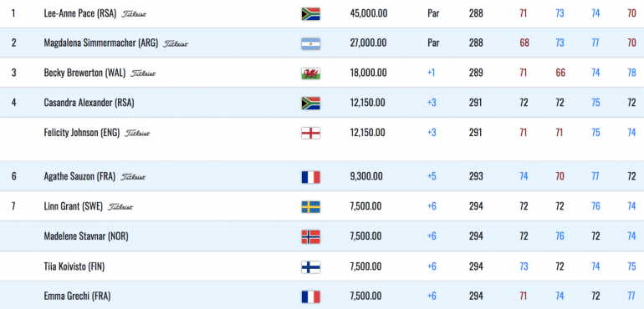Viewport: 644px width, 309px height.
Task: Click the Finland flag for Tiia Koivisto
Action: 310,267
